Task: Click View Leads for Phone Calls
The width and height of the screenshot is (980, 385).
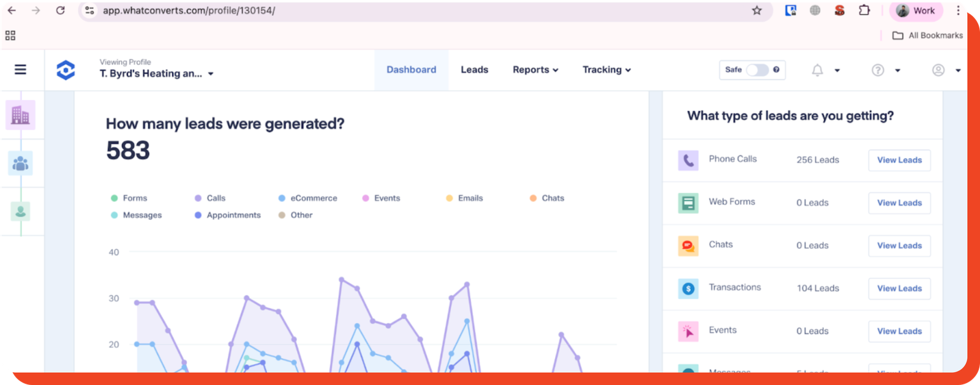Action: pyautogui.click(x=899, y=160)
